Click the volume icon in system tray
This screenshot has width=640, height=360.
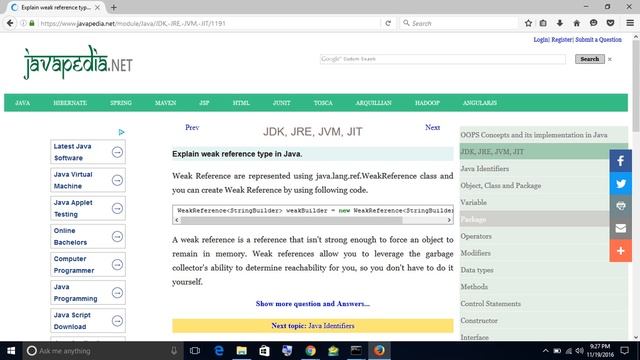tap(579, 351)
